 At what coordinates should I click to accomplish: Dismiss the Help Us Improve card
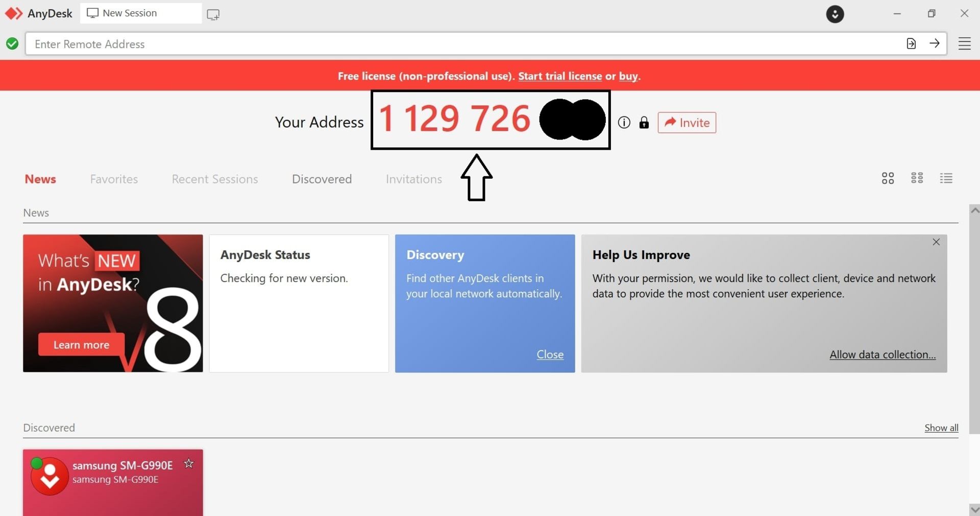[936, 242]
